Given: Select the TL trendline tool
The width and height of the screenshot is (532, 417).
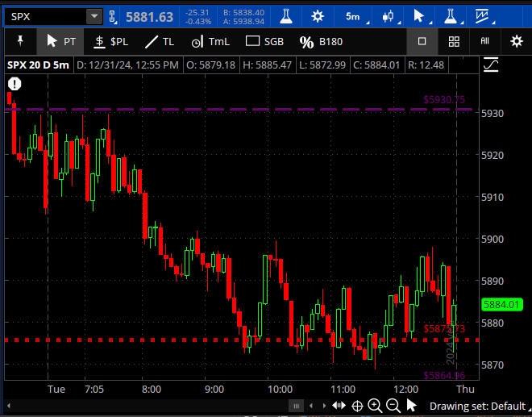Looking at the screenshot, I should (x=159, y=41).
